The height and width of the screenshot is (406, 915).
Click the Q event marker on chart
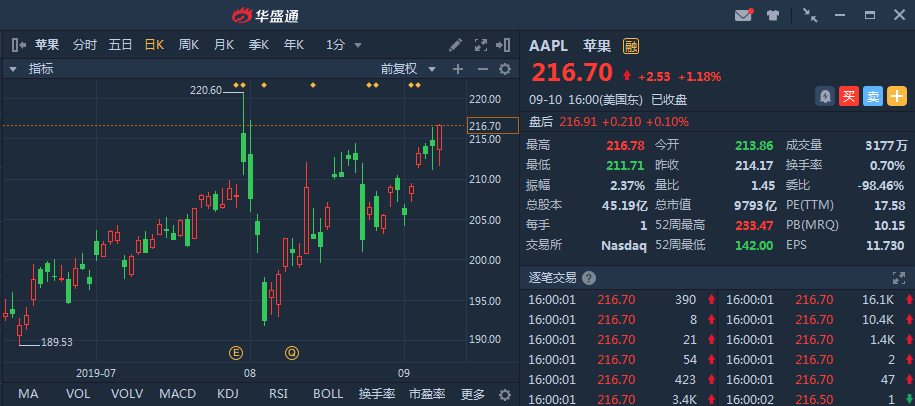tap(292, 352)
